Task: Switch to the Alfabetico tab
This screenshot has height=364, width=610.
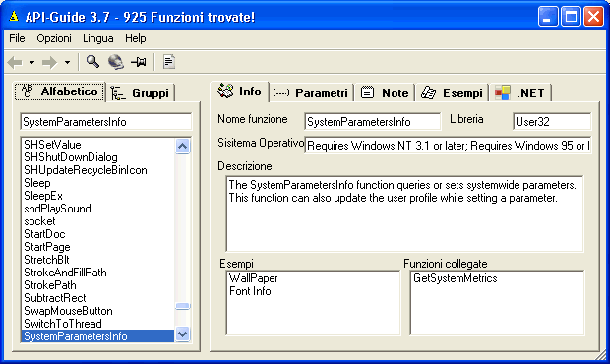Action: click(60, 91)
